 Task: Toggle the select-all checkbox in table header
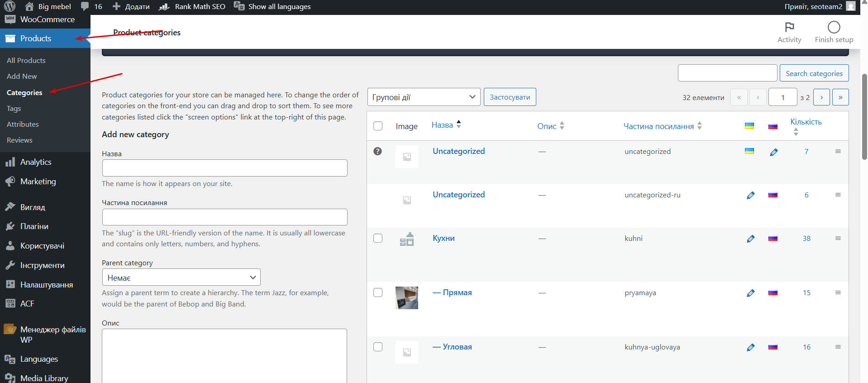[x=378, y=126]
